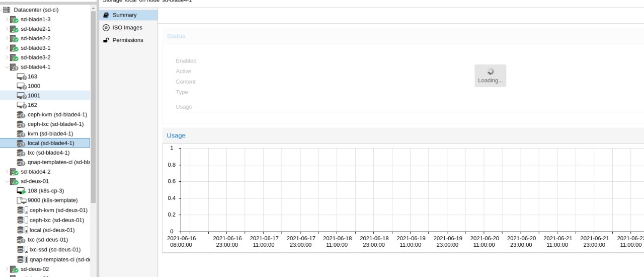Open the Summary tab

click(x=128, y=15)
